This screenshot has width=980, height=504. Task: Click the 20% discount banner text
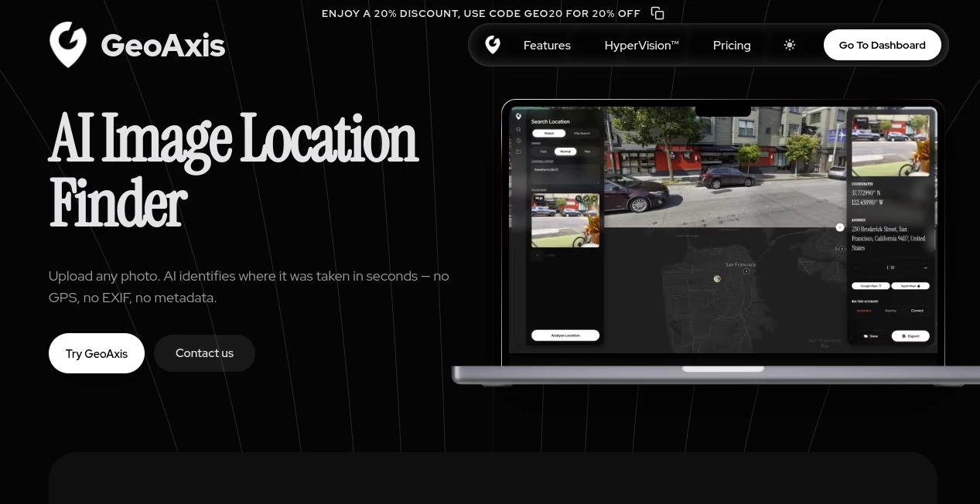point(480,13)
